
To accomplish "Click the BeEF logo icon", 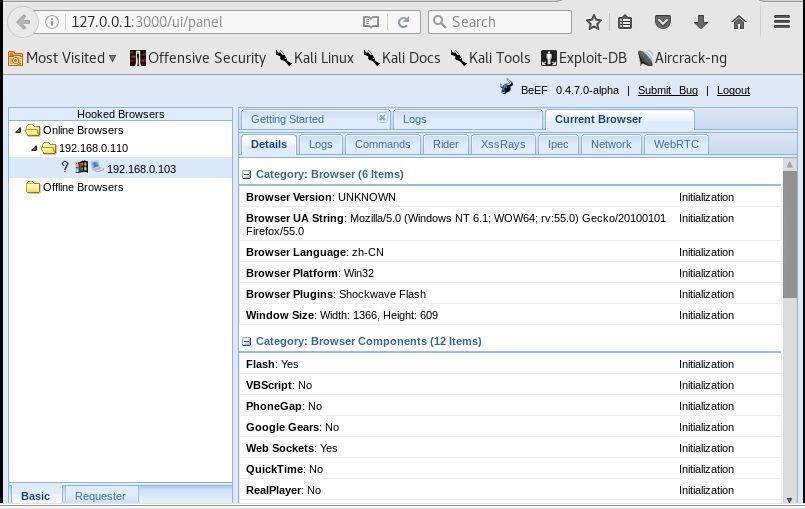I will tap(506, 87).
